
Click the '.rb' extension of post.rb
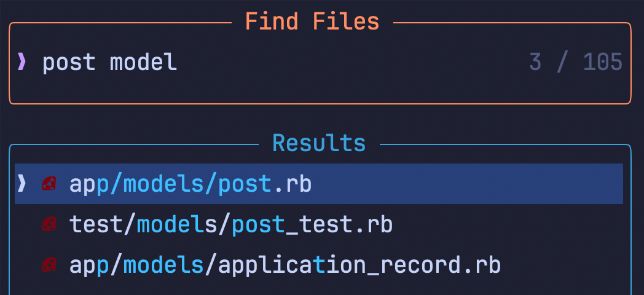point(292,184)
